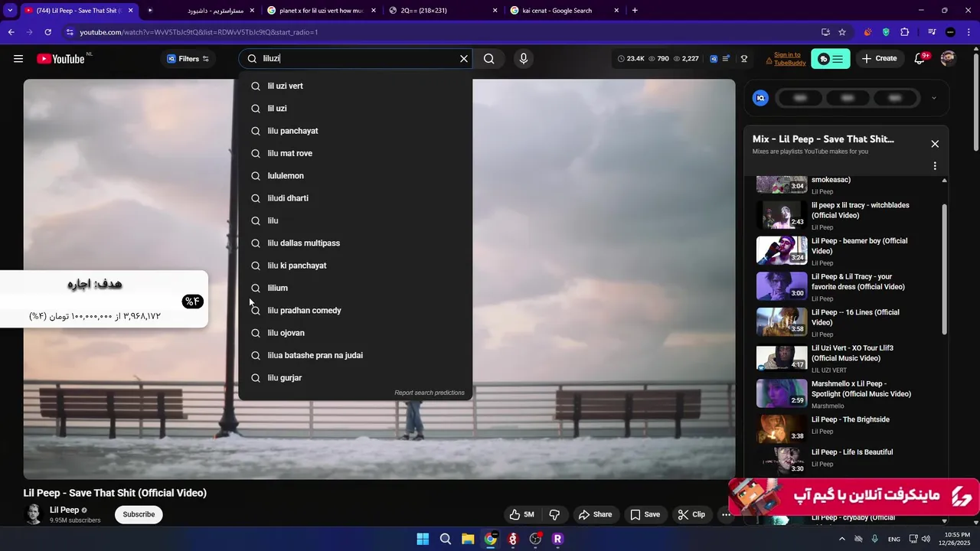Select the 'lil uzi vert' suggestion
This screenshot has height=551, width=980.
tap(355, 86)
